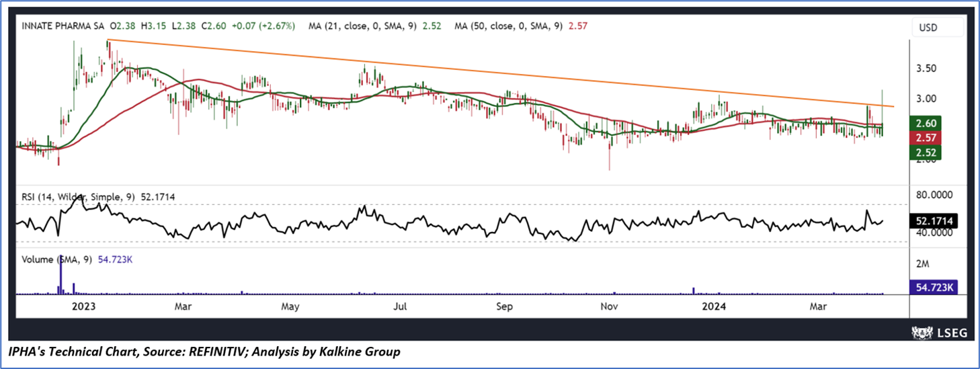Click the Nov time axis label
This screenshot has height=369, width=980.
[609, 306]
